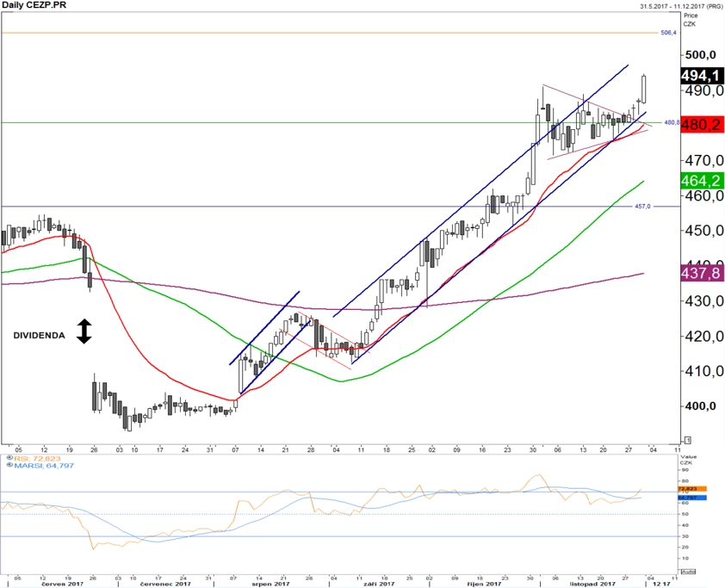Select the DIVIDENDA text annotation
725x588 pixels.
(39, 336)
